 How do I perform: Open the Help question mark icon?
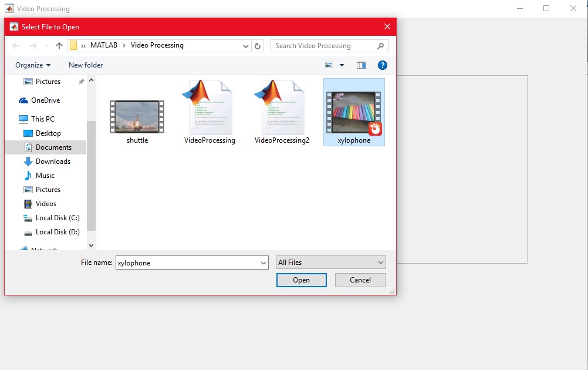(382, 65)
